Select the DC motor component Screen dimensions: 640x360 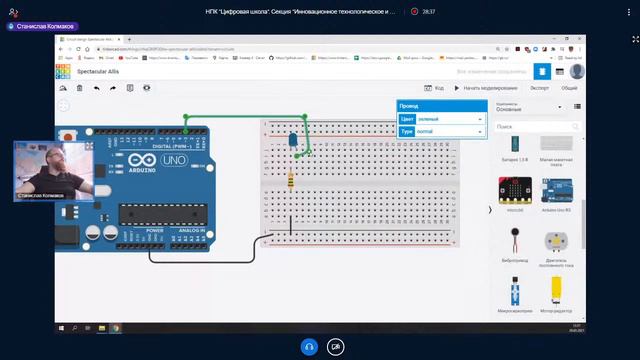(x=556, y=248)
